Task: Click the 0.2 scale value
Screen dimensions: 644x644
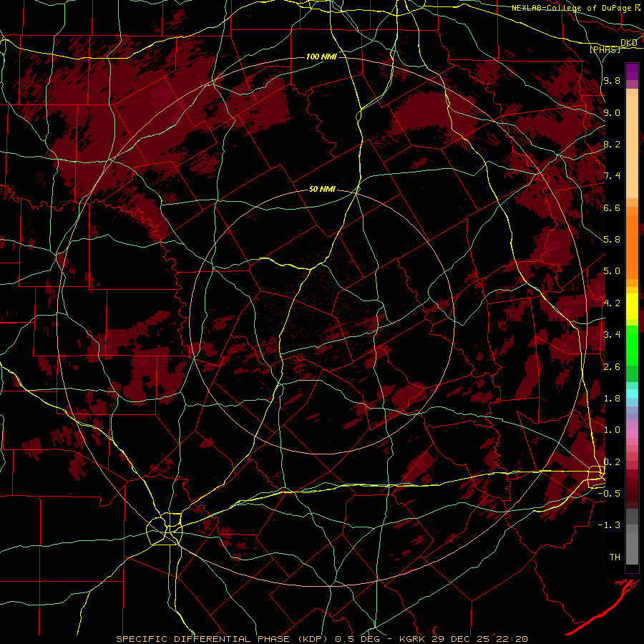Action: click(x=612, y=462)
